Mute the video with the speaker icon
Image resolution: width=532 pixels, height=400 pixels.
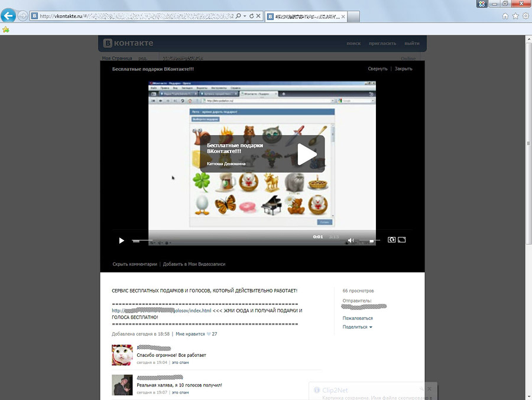[x=351, y=240]
